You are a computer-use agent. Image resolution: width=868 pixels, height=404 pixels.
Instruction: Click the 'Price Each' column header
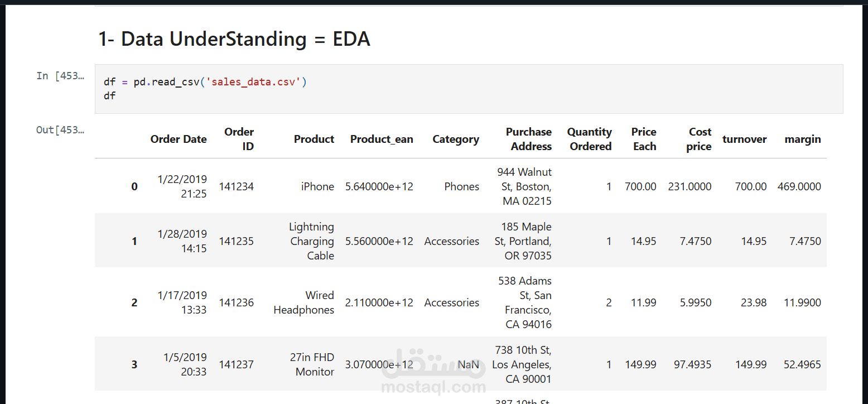click(644, 139)
